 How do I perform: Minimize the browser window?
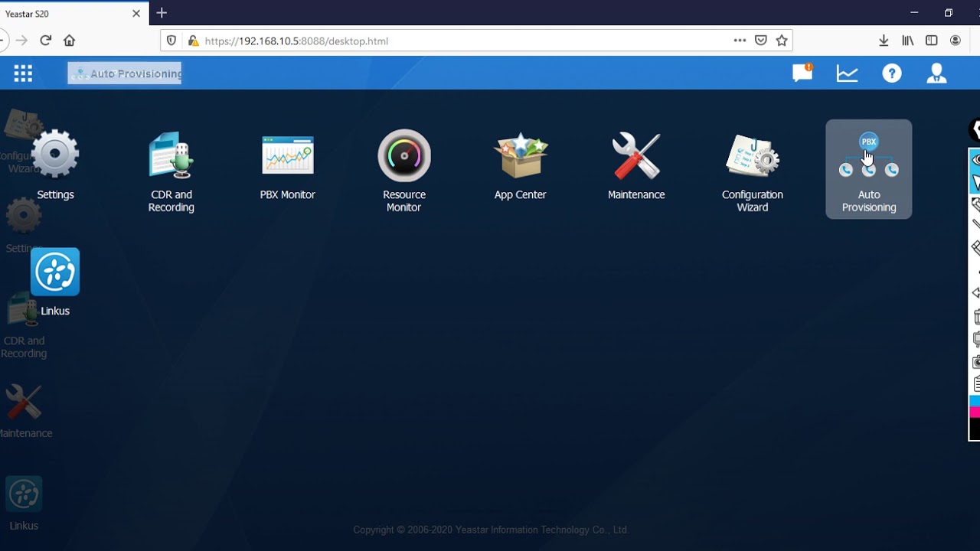914,13
